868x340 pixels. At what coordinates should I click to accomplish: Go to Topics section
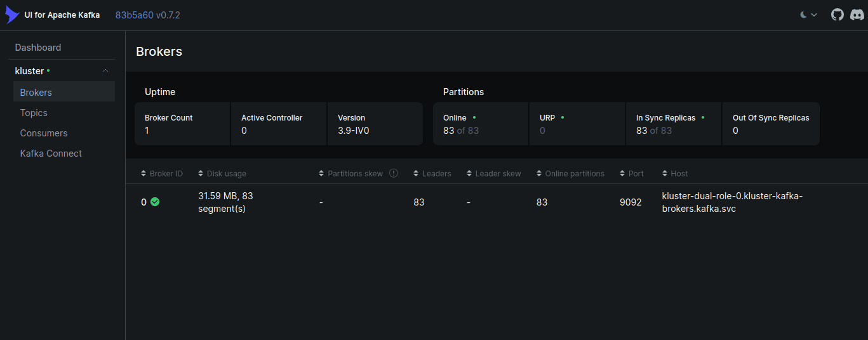point(34,113)
